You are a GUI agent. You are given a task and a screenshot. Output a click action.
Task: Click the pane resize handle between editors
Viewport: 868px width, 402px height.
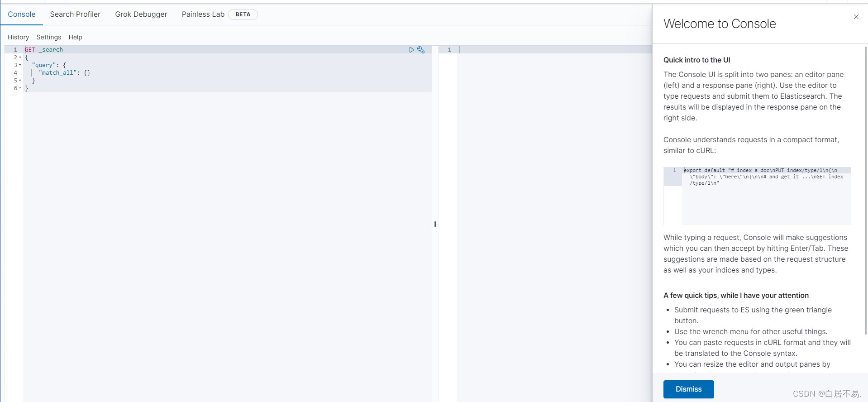(435, 224)
